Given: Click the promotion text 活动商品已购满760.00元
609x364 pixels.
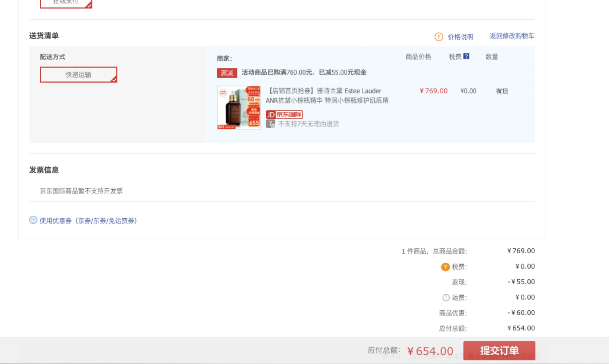Looking at the screenshot, I should tap(304, 72).
